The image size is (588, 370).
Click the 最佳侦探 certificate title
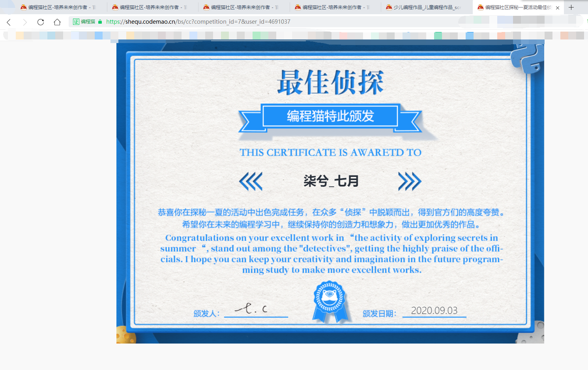[330, 83]
